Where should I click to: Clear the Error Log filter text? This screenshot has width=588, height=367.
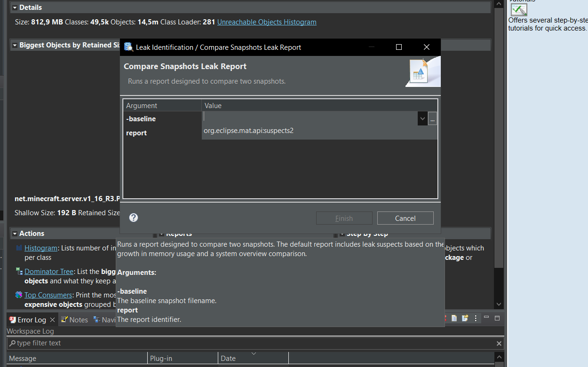point(499,344)
